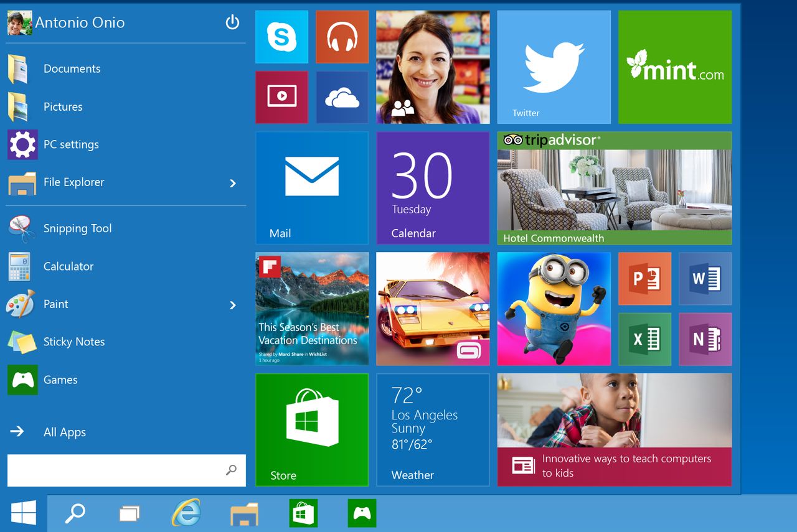
Task: Open taskbar Search magnifier
Action: [75, 513]
